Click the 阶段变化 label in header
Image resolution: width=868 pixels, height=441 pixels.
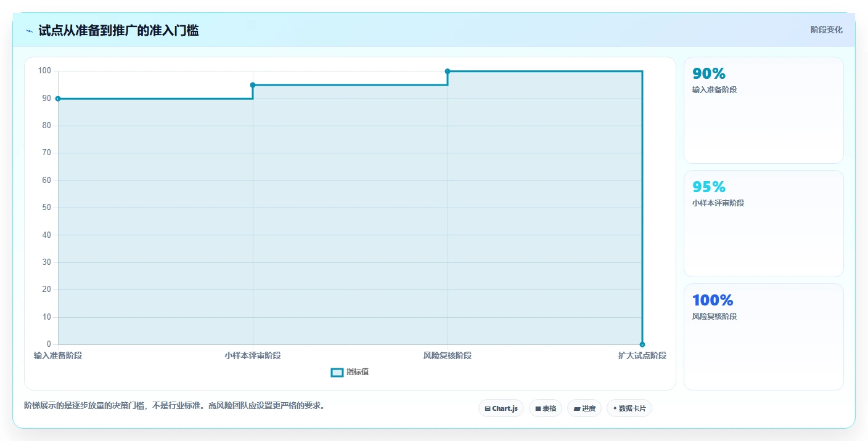(827, 30)
